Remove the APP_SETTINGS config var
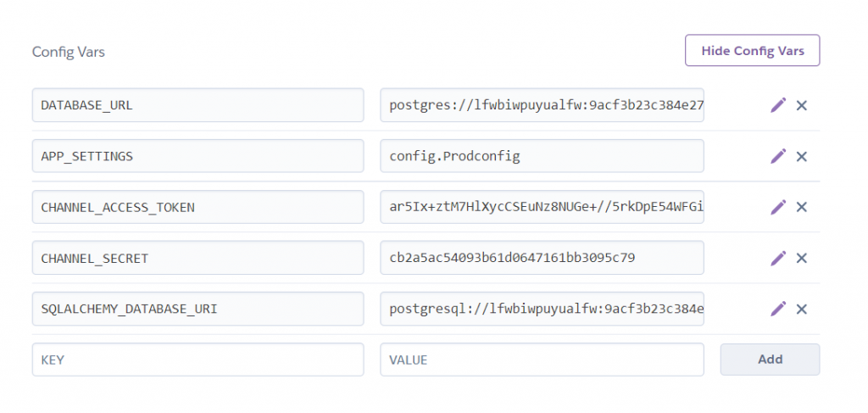Viewport: 868px width, 413px height. coord(802,157)
